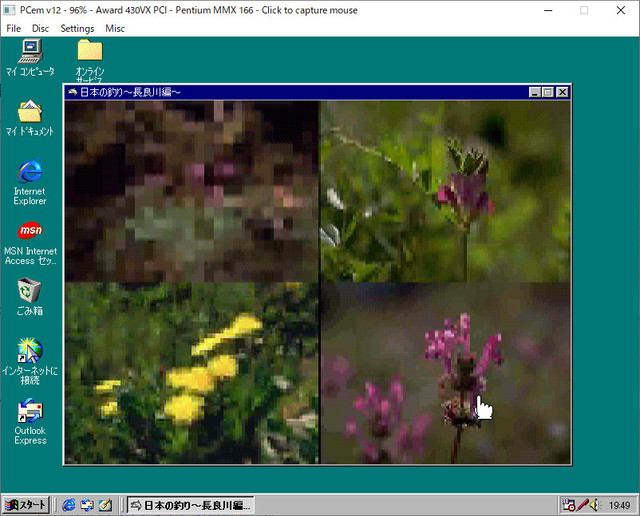The image size is (640, 516).
Task: Minimize the PCem emulator window
Action: (548, 10)
